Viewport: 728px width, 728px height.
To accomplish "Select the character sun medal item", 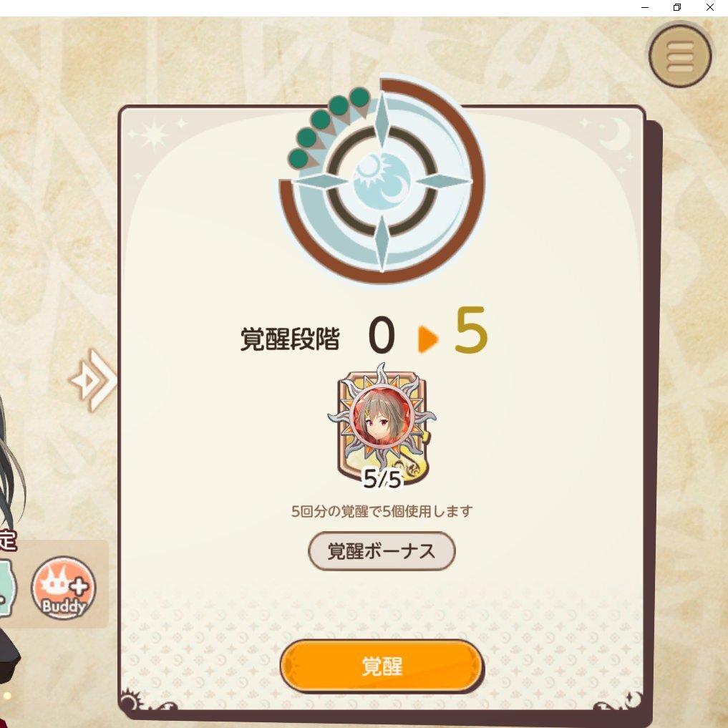I will pos(382,424).
